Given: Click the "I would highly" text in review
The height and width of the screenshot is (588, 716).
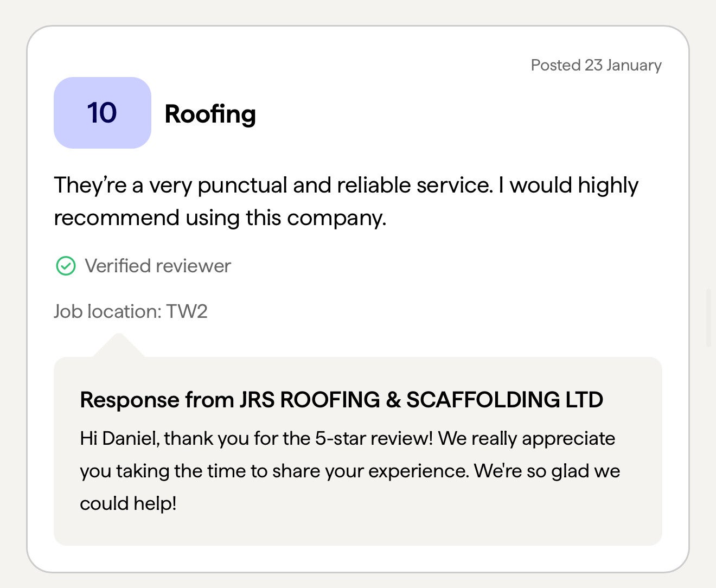Looking at the screenshot, I should click(568, 186).
